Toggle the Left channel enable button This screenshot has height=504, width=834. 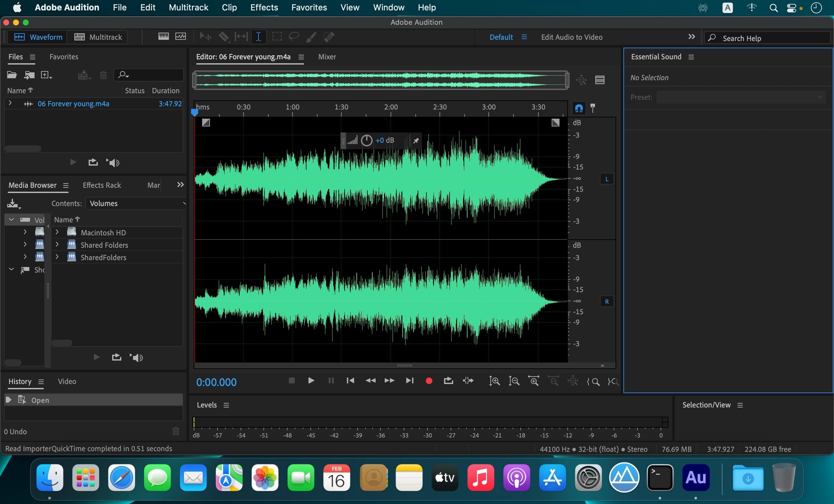pos(606,179)
